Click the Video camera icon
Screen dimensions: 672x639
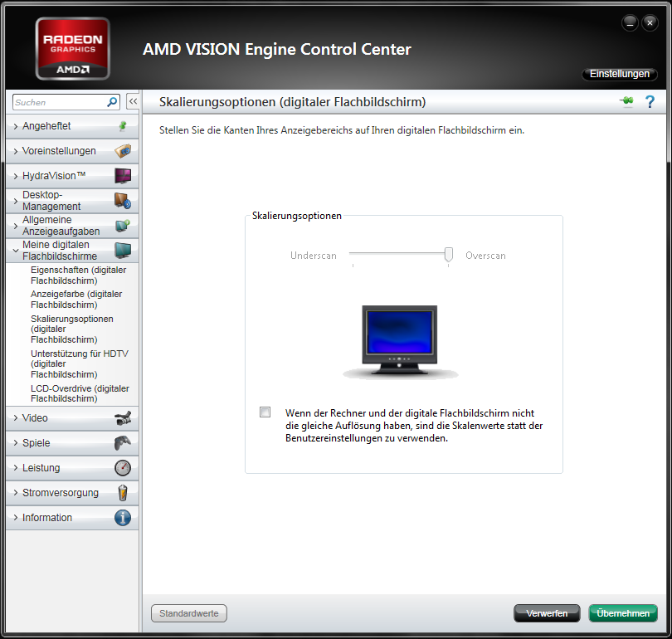pos(123,418)
